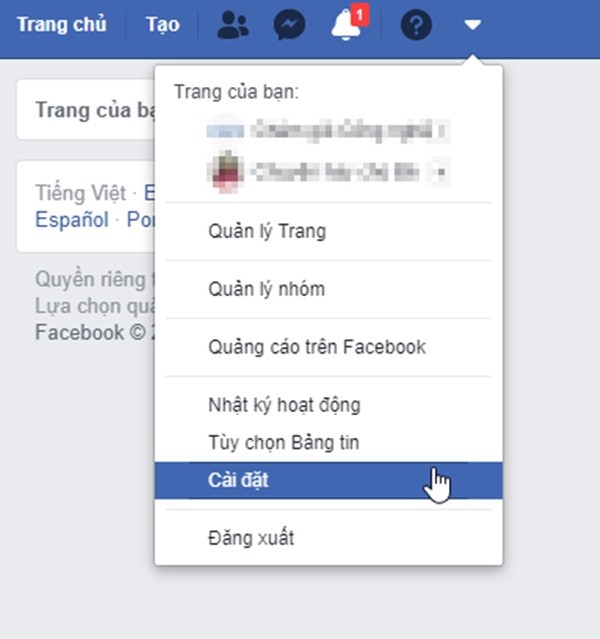The image size is (600, 639).
Task: Open Messenger chat icon
Action: pyautogui.click(x=289, y=25)
